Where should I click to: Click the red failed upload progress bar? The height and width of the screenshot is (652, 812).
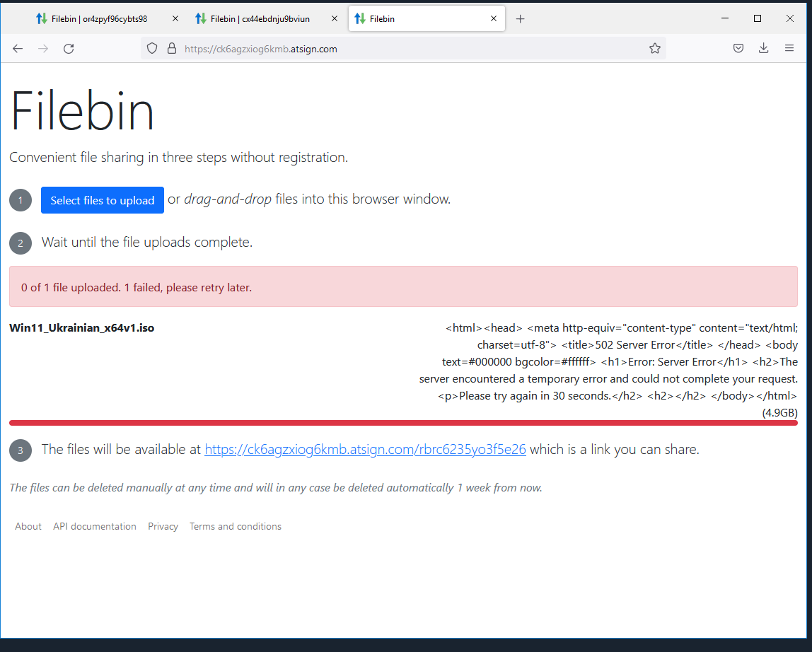(x=403, y=423)
